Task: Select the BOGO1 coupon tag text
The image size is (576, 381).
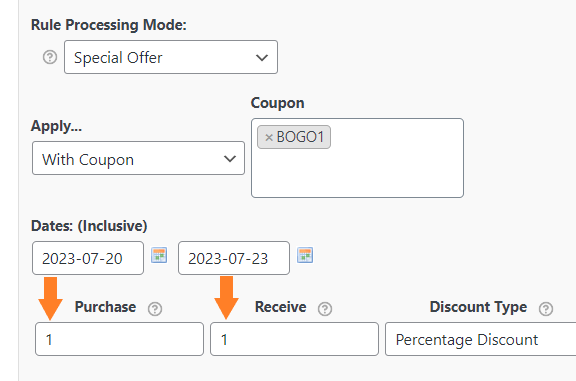Action: (300, 137)
